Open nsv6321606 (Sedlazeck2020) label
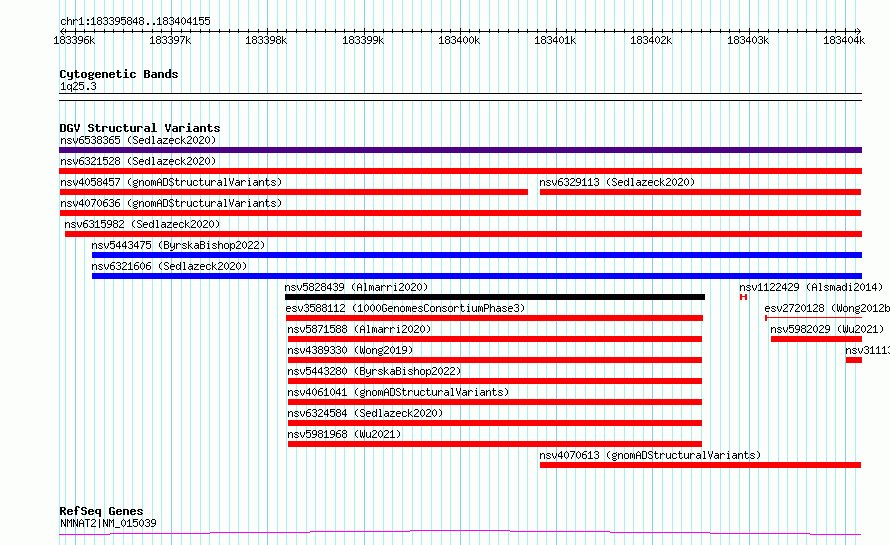This screenshot has height=545, width=890. click(x=169, y=266)
